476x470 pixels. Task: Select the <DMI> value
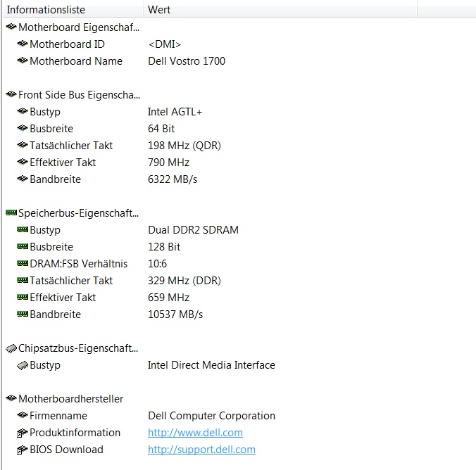click(164, 44)
